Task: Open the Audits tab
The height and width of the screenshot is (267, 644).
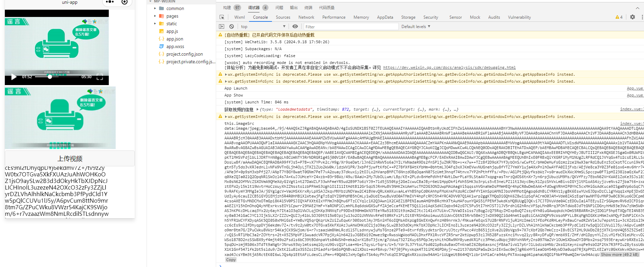Action: [494, 17]
